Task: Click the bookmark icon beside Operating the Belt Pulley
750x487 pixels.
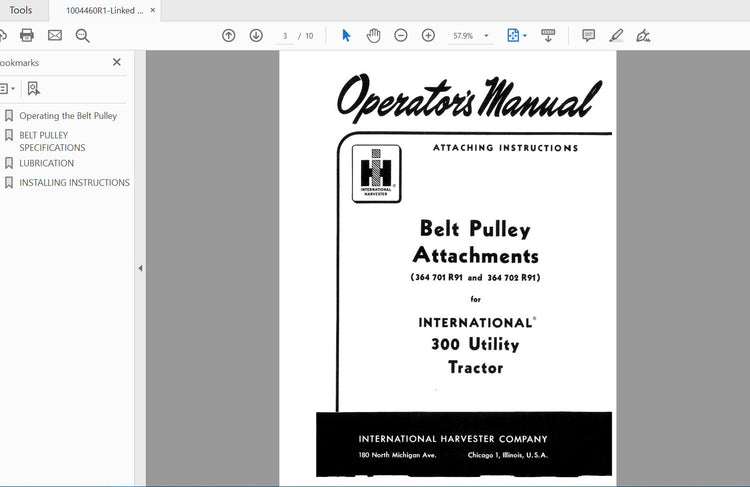Action: pos(9,116)
